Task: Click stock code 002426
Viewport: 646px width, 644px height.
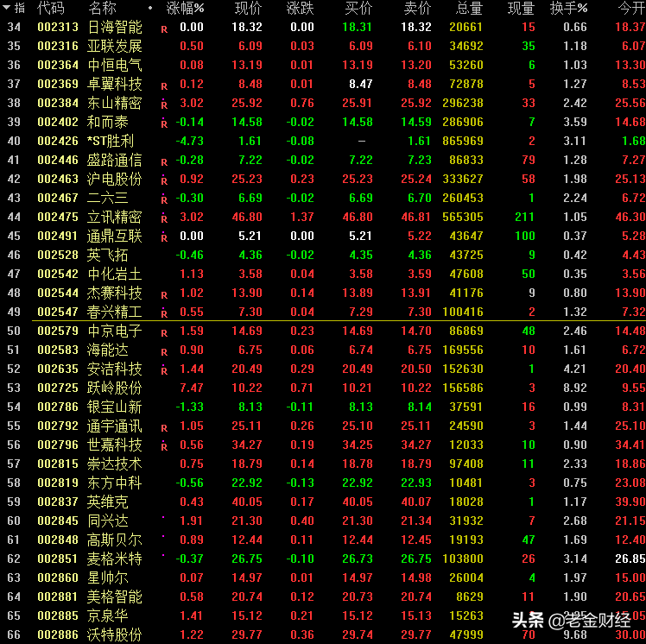Action: (x=58, y=141)
